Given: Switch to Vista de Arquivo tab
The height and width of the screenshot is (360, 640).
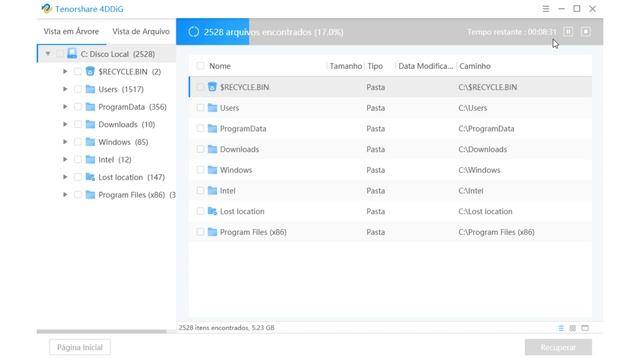Looking at the screenshot, I should pos(141,31).
